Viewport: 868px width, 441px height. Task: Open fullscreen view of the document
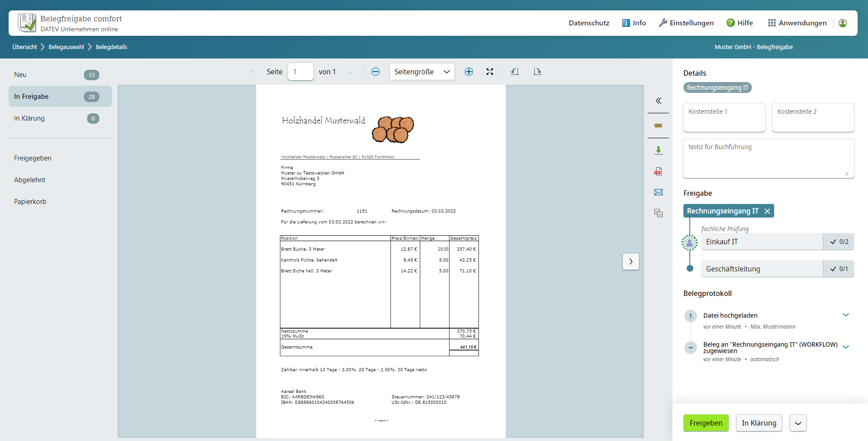490,72
